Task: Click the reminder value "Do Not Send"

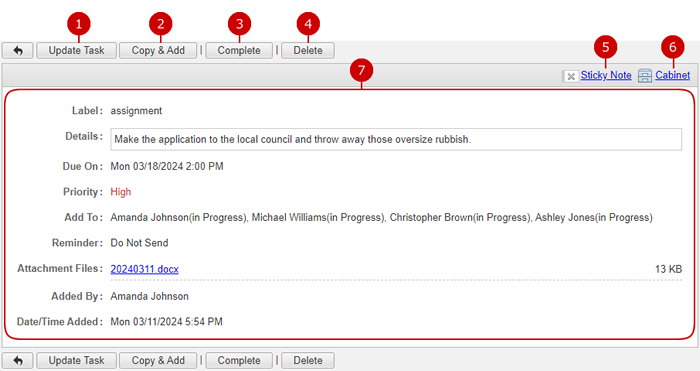Action: click(139, 243)
